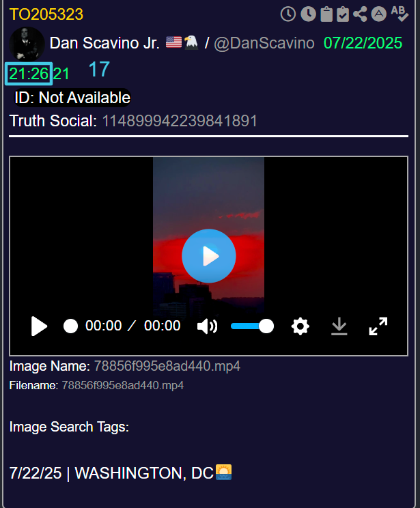Open video settings gear
The image size is (420, 508).
[300, 326]
